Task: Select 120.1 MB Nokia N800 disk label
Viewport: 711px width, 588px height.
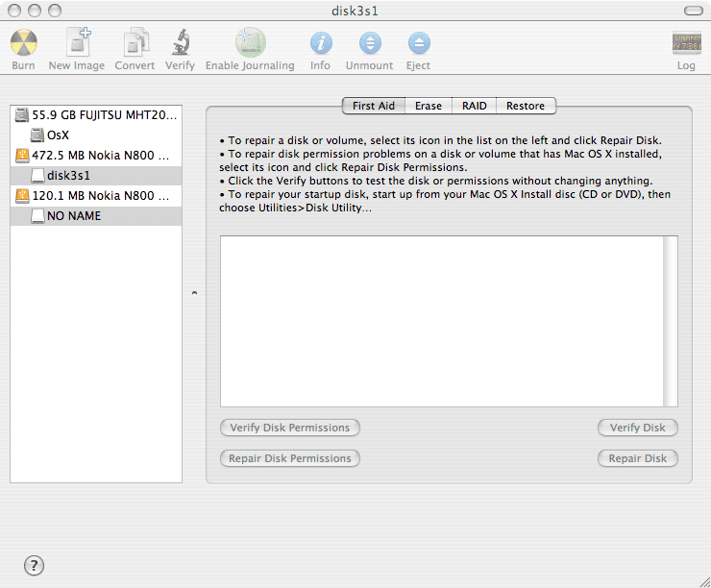Action: [101, 196]
